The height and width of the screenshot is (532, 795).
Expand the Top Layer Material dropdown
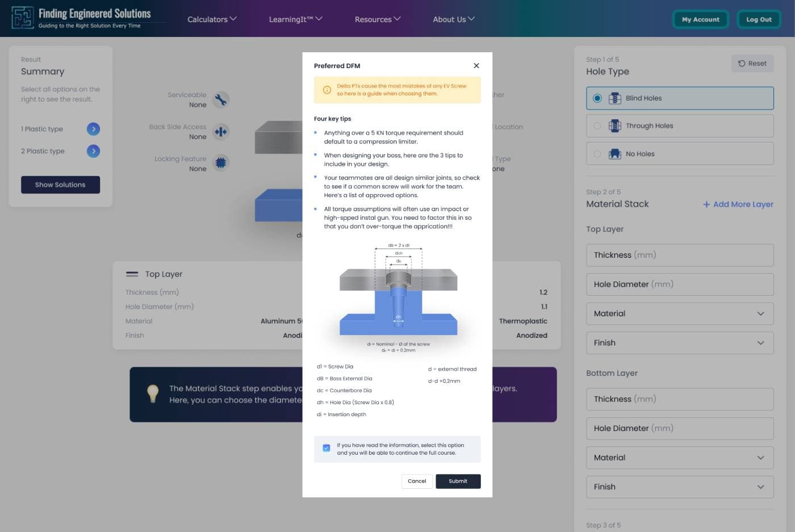679,314
